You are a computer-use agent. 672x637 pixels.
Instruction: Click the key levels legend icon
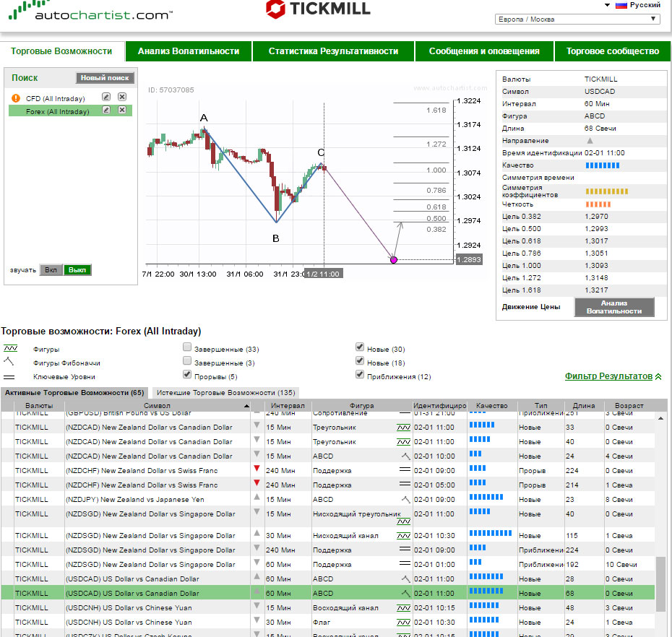click(x=9, y=377)
